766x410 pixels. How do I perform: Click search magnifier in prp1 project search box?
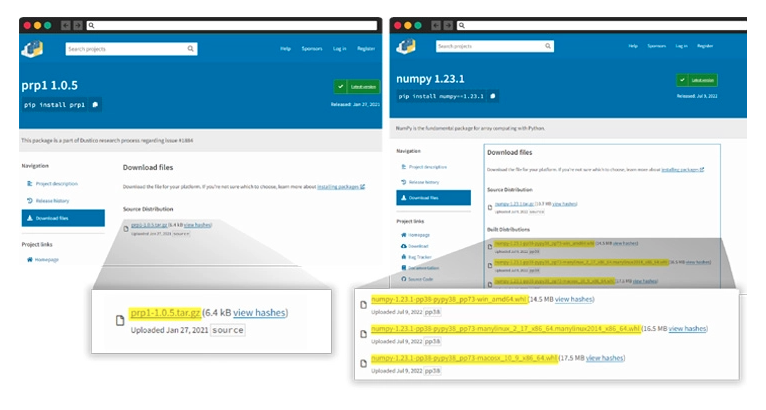click(x=191, y=48)
